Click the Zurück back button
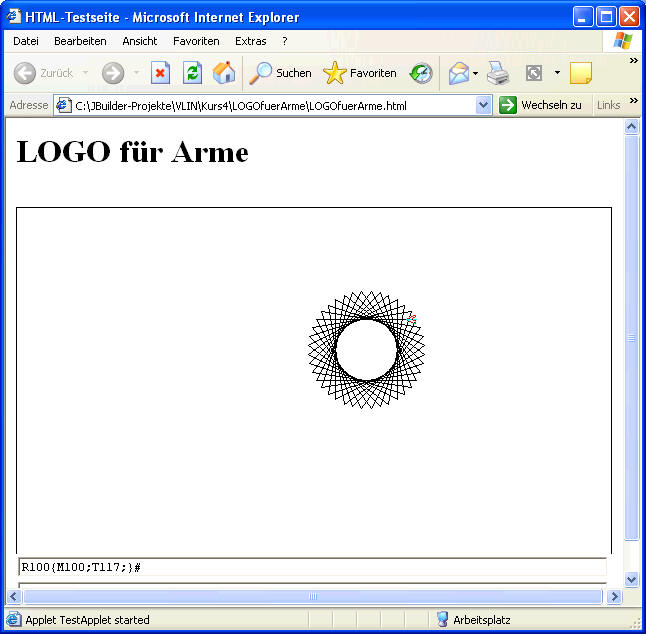 [x=45, y=73]
